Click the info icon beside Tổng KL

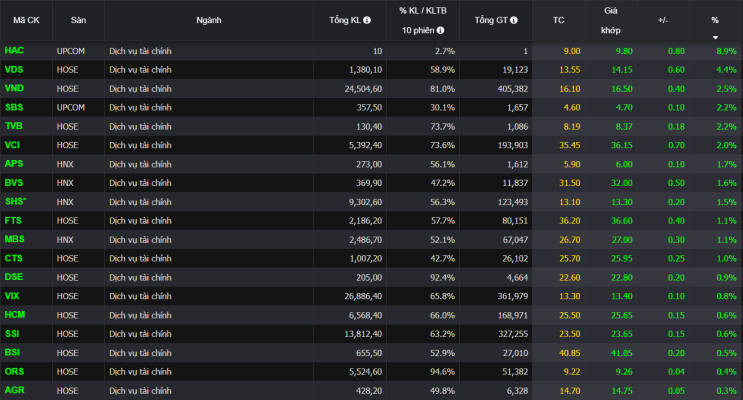tap(367, 20)
